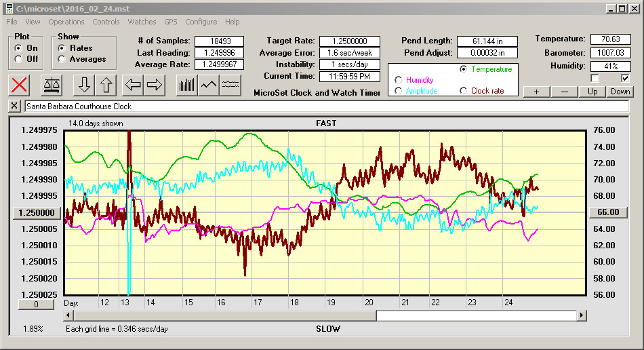
Task: Select the wavy lines graph icon
Action: 231,85
